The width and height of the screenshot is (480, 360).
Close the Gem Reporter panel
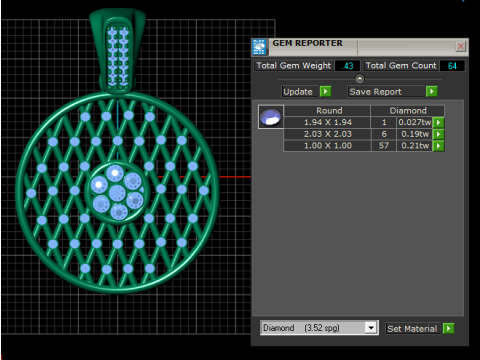tap(460, 46)
